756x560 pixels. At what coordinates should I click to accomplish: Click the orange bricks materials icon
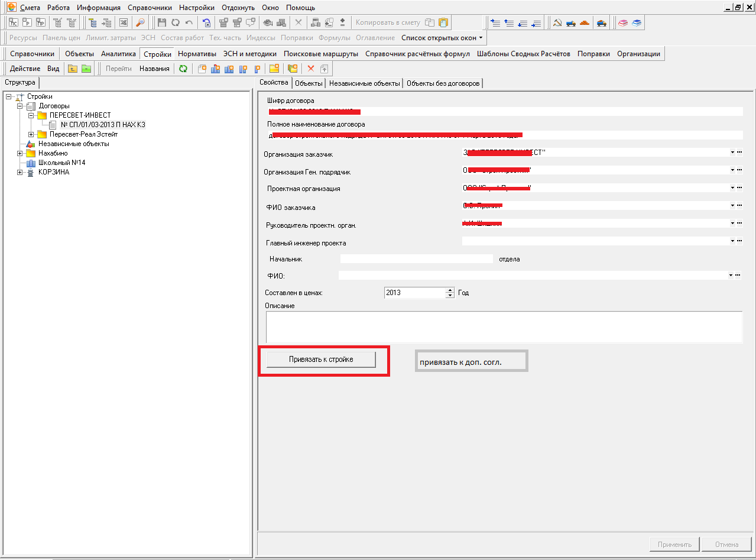[x=585, y=22]
